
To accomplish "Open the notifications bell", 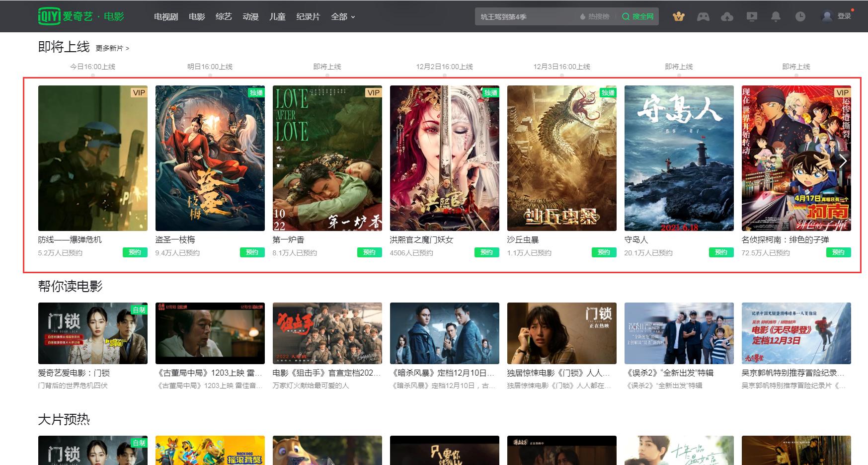I will [x=776, y=16].
